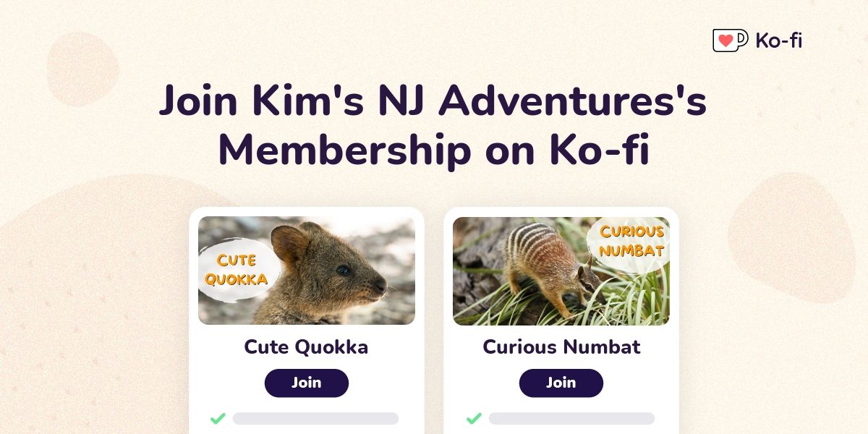Click the Ko-fi coffee cup heart logo
The image size is (868, 434).
[x=730, y=41]
